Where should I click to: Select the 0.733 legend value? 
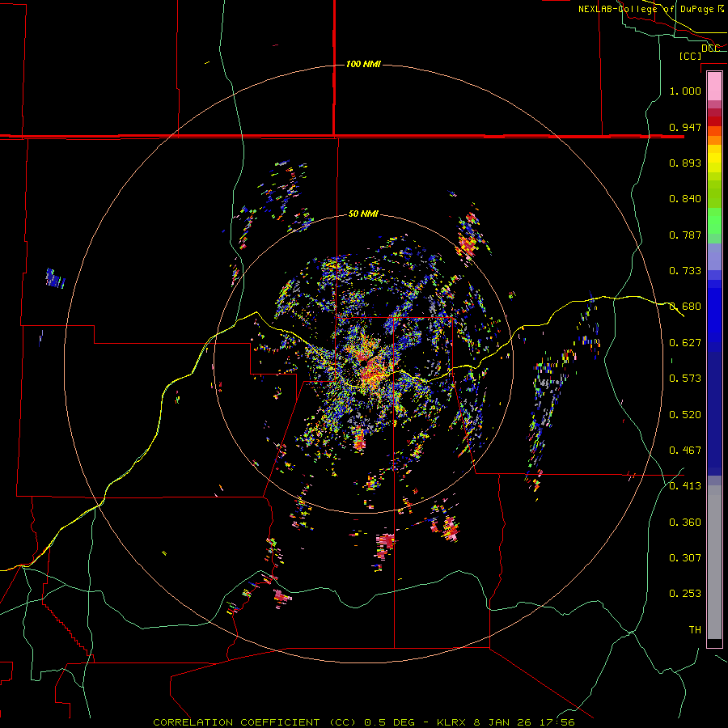click(685, 271)
